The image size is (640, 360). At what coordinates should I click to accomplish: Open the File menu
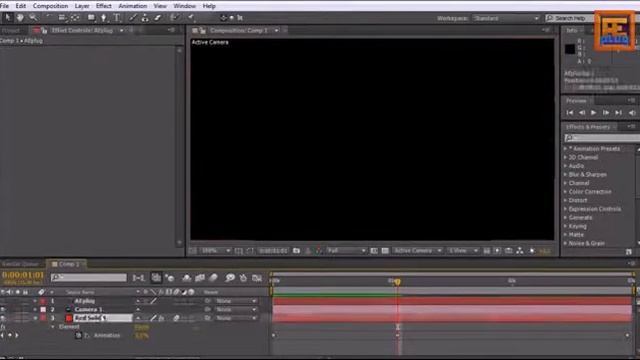point(4,6)
